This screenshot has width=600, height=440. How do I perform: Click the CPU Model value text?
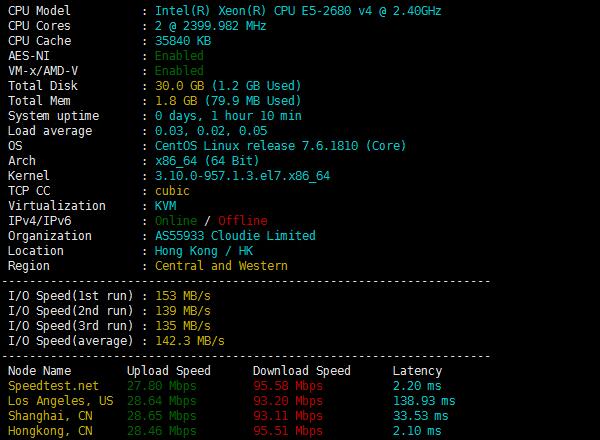(298, 11)
